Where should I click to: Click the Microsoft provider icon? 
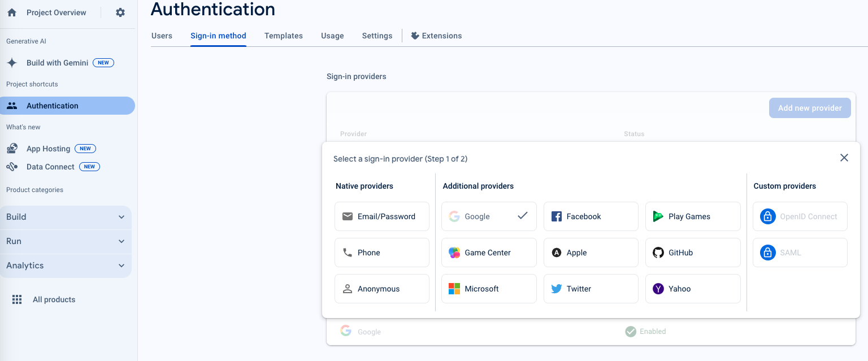pyautogui.click(x=454, y=289)
